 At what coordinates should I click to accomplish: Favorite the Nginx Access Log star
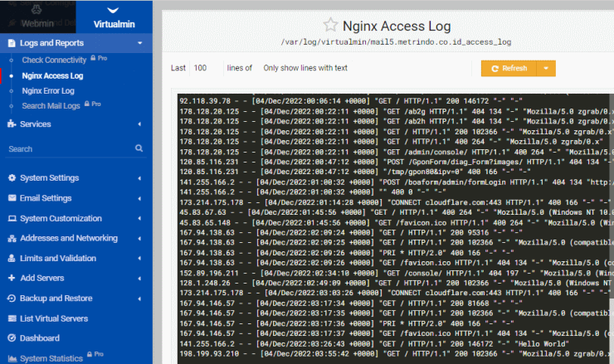(x=330, y=25)
